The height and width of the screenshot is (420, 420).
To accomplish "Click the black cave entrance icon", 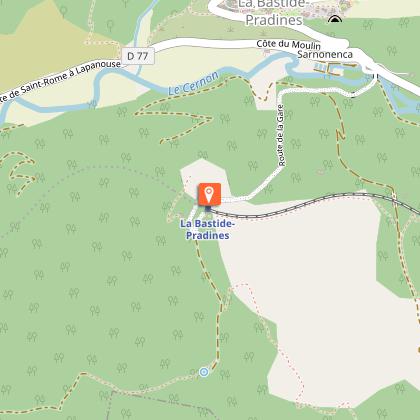I will [x=335, y=19].
